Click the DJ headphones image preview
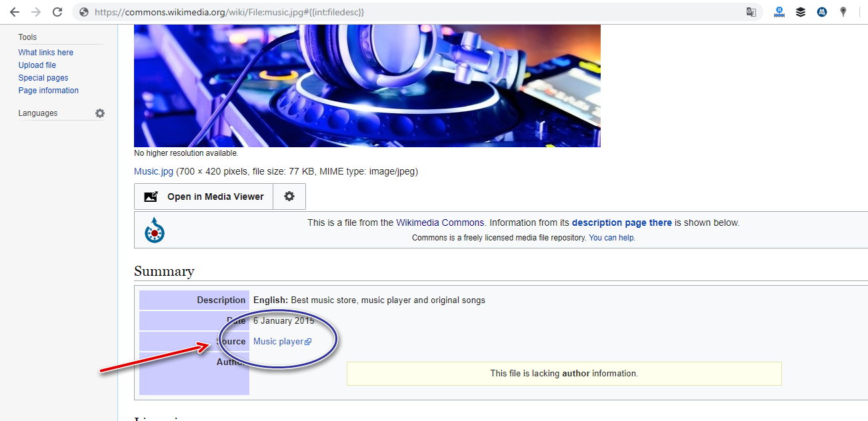Image resolution: width=868 pixels, height=421 pixels. point(367,85)
